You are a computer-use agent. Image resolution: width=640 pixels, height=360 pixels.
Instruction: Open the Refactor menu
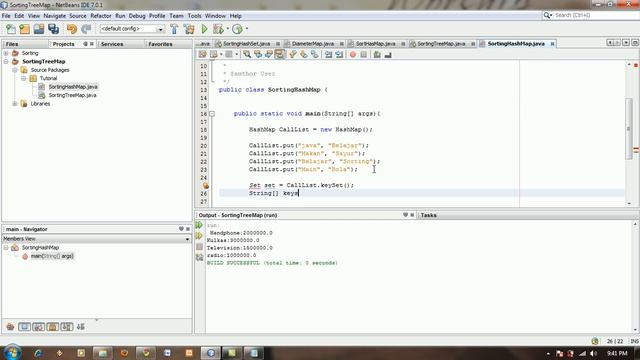101,16
